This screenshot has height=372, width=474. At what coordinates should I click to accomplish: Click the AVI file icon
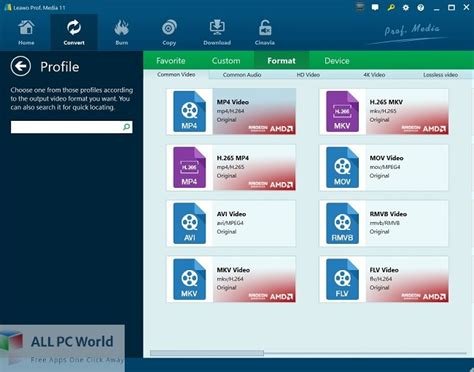(x=189, y=223)
